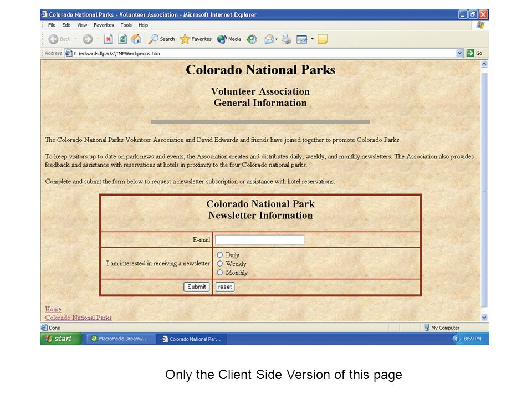Open the Search pane in the toolbar

point(161,39)
